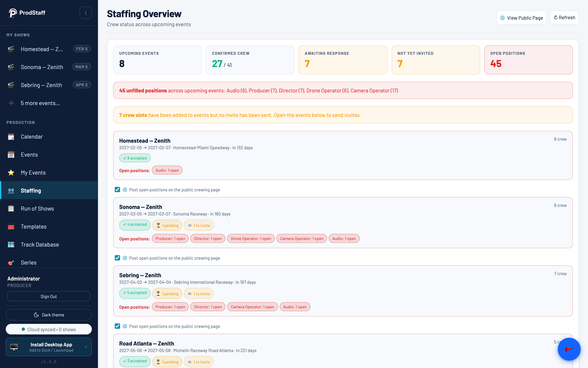
Task: Uncheck public posting under Sonoma – Zenith
Action: point(117,258)
